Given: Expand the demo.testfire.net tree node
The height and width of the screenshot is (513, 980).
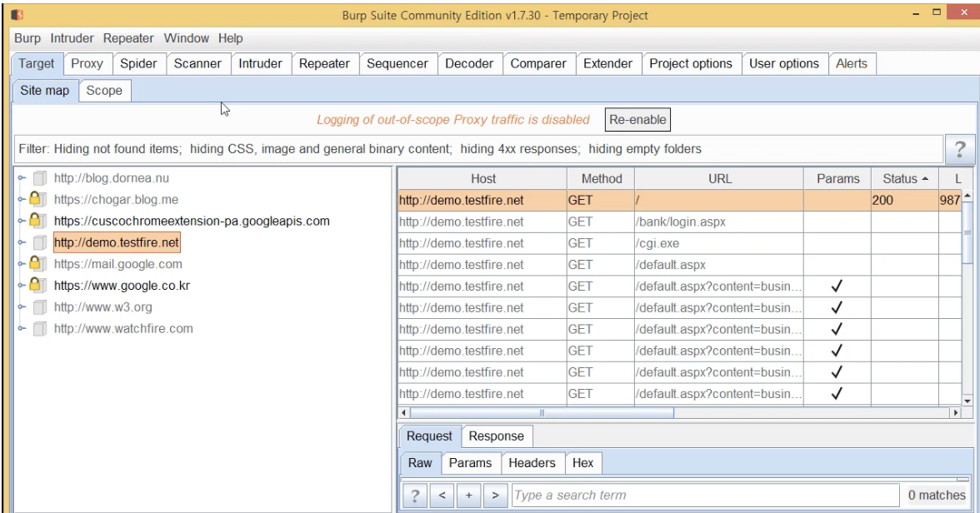Looking at the screenshot, I should click(x=22, y=242).
